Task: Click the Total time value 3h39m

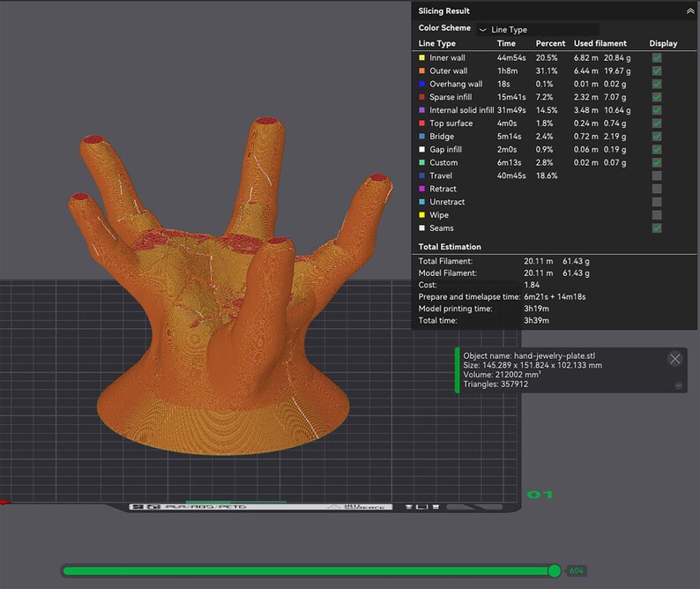Action: click(536, 320)
